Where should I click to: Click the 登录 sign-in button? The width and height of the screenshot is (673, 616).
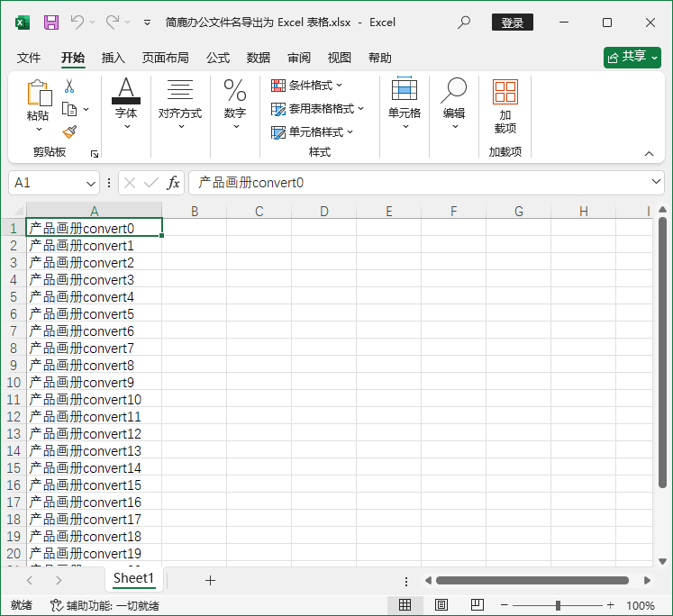click(x=513, y=22)
